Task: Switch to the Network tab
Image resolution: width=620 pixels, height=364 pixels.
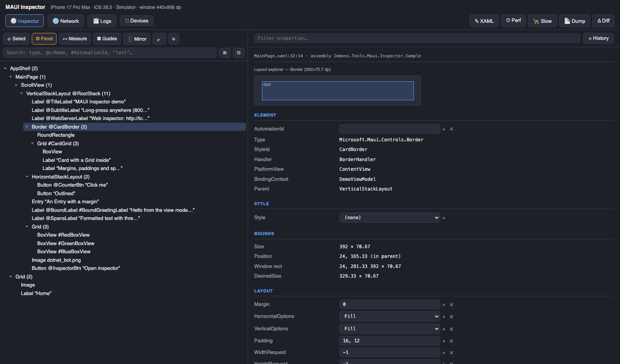Action: click(x=65, y=21)
